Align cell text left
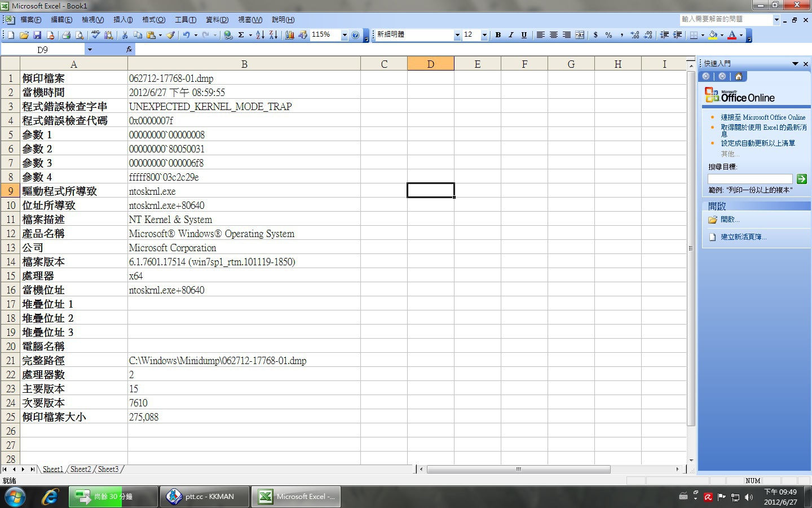This screenshot has height=508, width=812. 540,35
